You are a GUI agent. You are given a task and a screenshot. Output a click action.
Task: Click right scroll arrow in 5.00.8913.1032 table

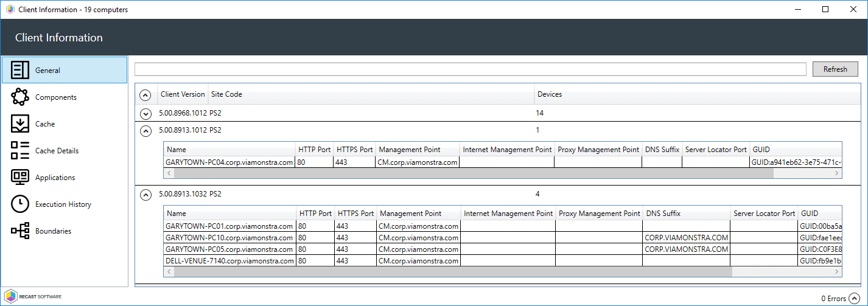pos(838,271)
